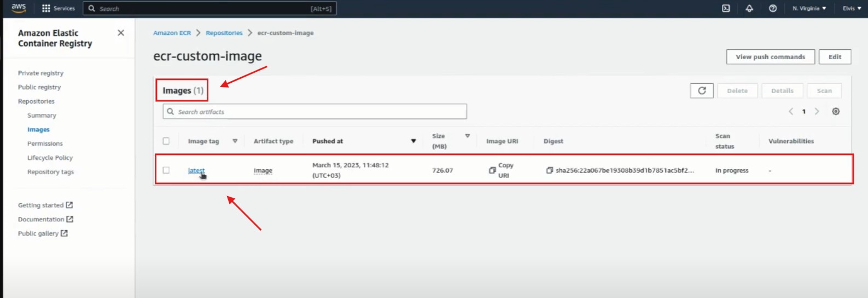Click View push commands button
This screenshot has width=868, height=298.
tap(770, 57)
